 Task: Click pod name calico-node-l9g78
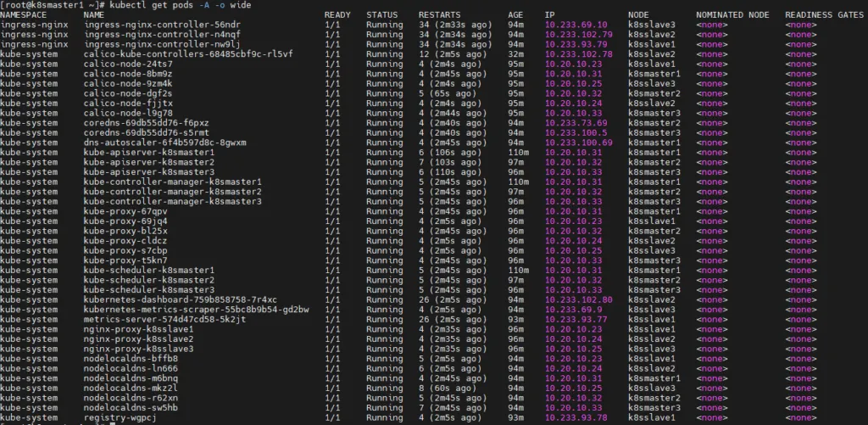[129, 113]
